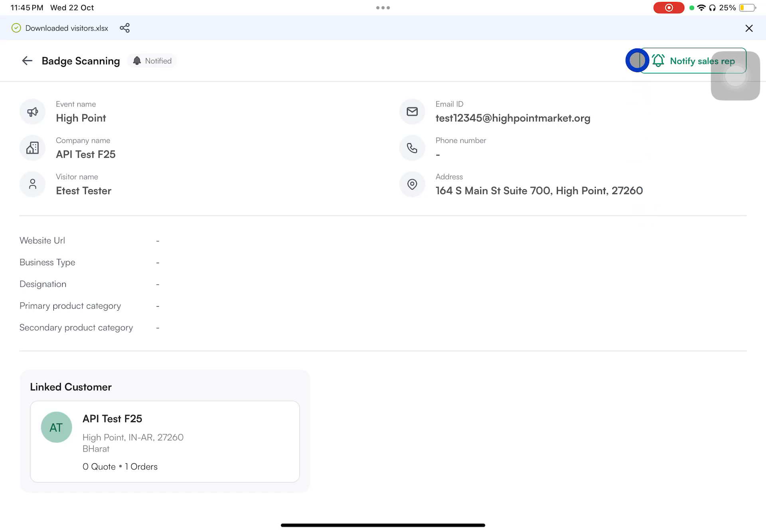Open the Downloaded visitors.xlsx file
766x532 pixels.
tap(66, 28)
